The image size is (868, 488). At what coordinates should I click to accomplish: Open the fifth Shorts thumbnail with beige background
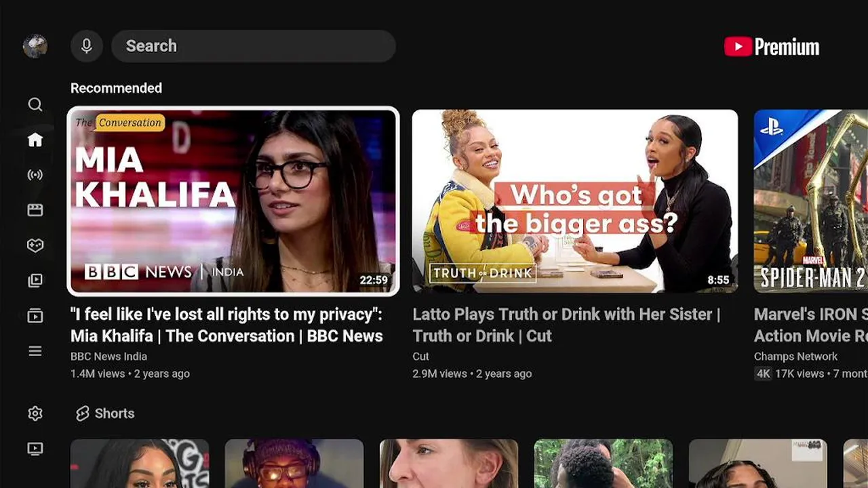tap(758, 464)
